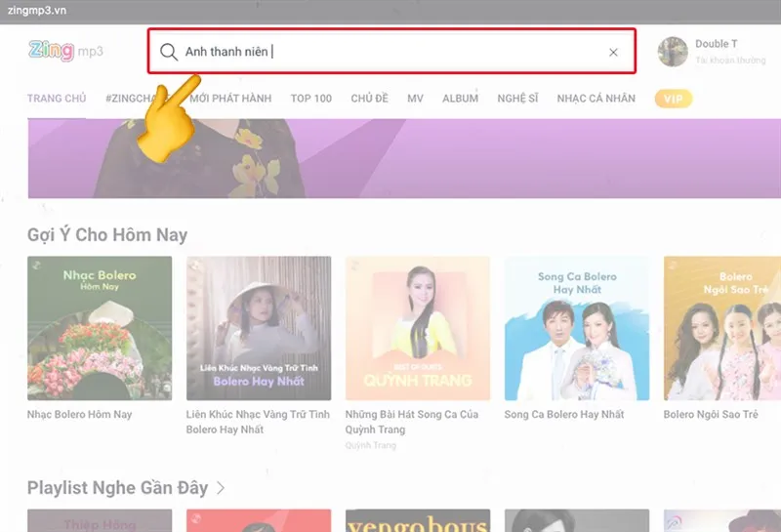Click the zingmp3.vn address text
Screen dimensions: 781x532
(37, 11)
